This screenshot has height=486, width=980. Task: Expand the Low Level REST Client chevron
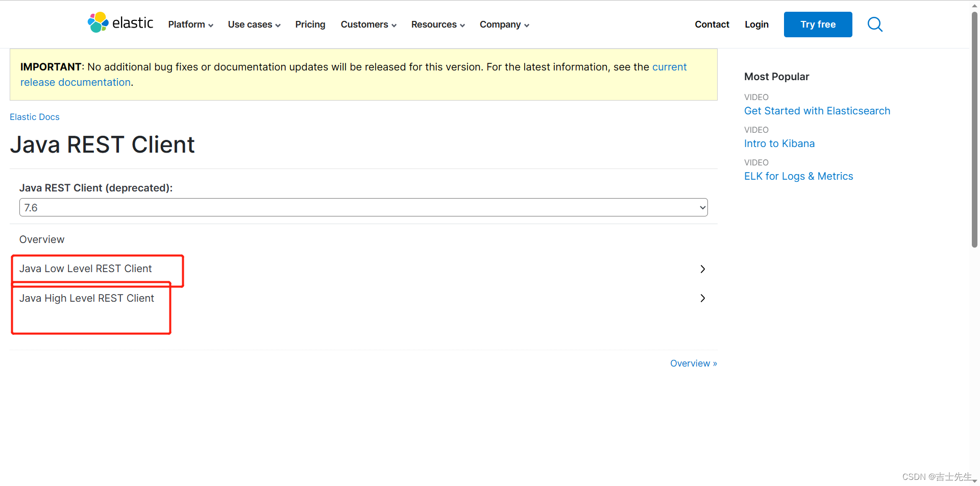703,269
